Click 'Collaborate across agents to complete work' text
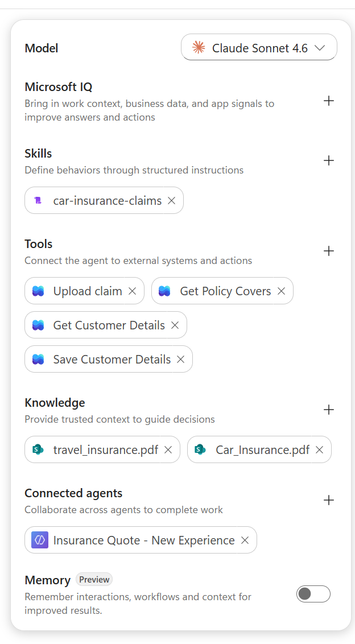The width and height of the screenshot is (355, 644). [x=123, y=510]
